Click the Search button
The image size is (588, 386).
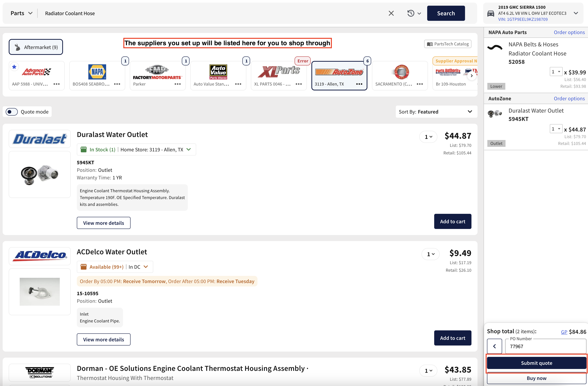point(446,13)
